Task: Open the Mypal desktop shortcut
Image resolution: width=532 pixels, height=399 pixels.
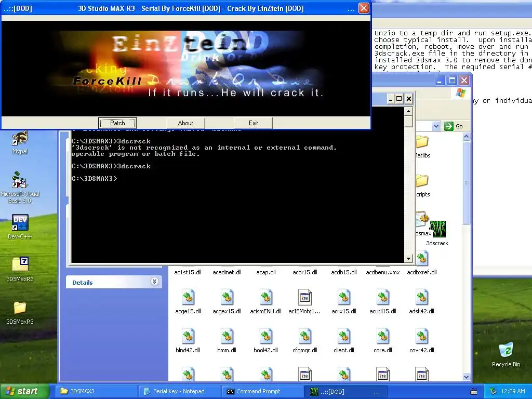Action: pyautogui.click(x=20, y=142)
